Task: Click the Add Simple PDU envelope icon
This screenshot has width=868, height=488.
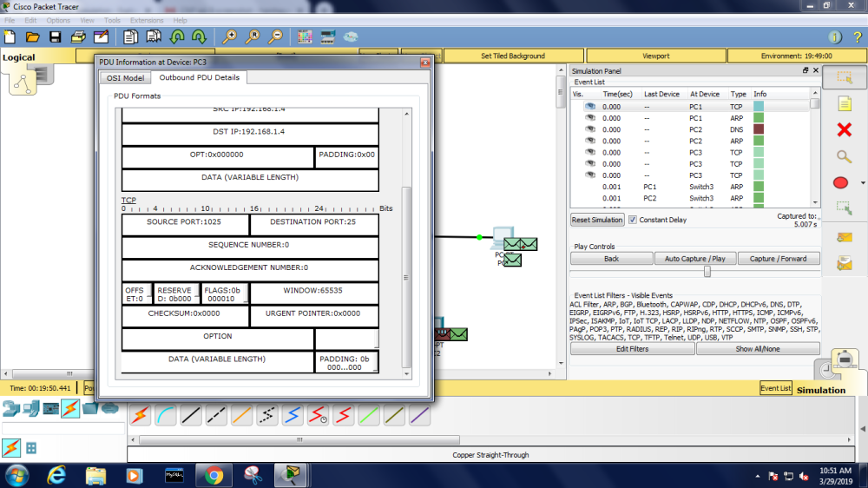Action: tap(844, 237)
